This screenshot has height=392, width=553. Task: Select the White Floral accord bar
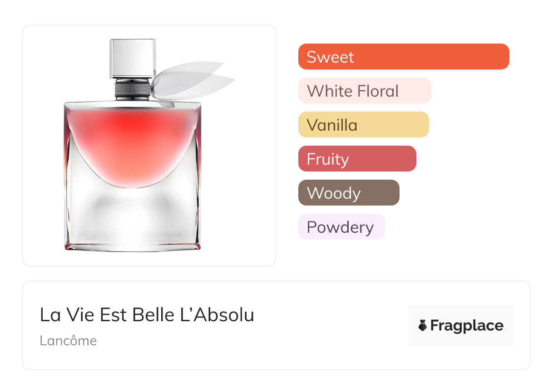(x=364, y=91)
